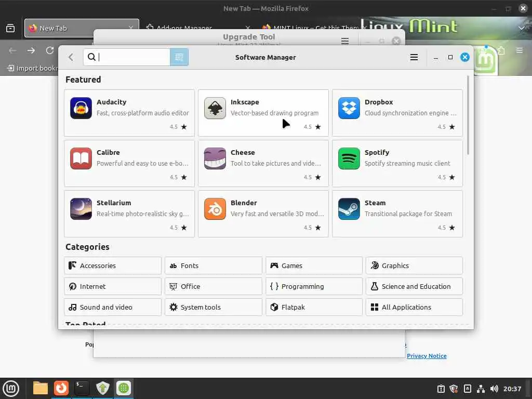
Task: Open Firefox application menu
Action: (x=519, y=50)
